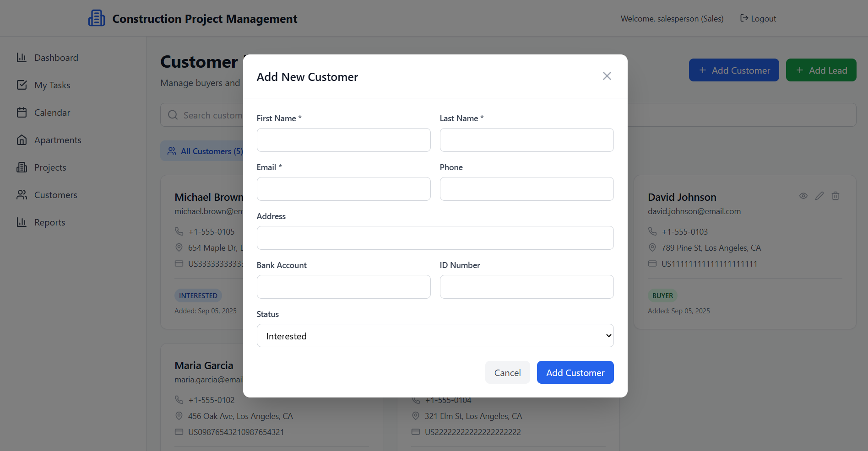Click into the Email input field
This screenshot has width=868, height=451.
(343, 189)
